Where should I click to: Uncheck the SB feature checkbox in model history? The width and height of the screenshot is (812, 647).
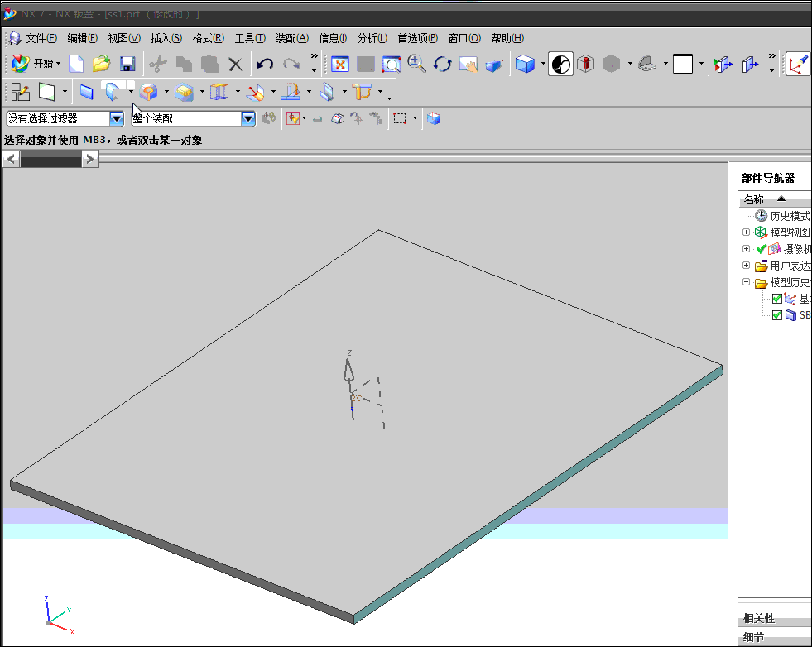coord(776,315)
